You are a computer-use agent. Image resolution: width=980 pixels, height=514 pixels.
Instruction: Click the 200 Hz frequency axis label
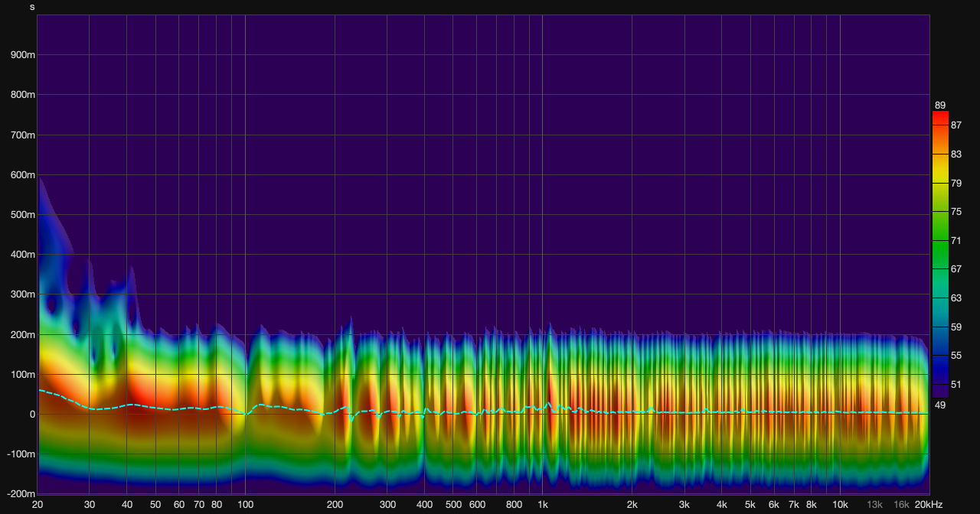(335, 505)
